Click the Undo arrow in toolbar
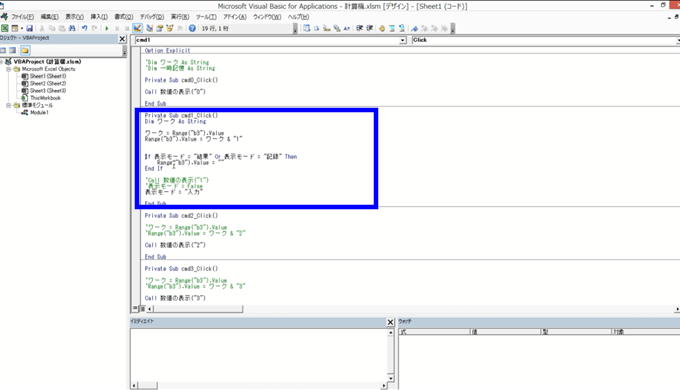Image resolution: width=680 pixels, height=390 pixels. (x=85, y=28)
